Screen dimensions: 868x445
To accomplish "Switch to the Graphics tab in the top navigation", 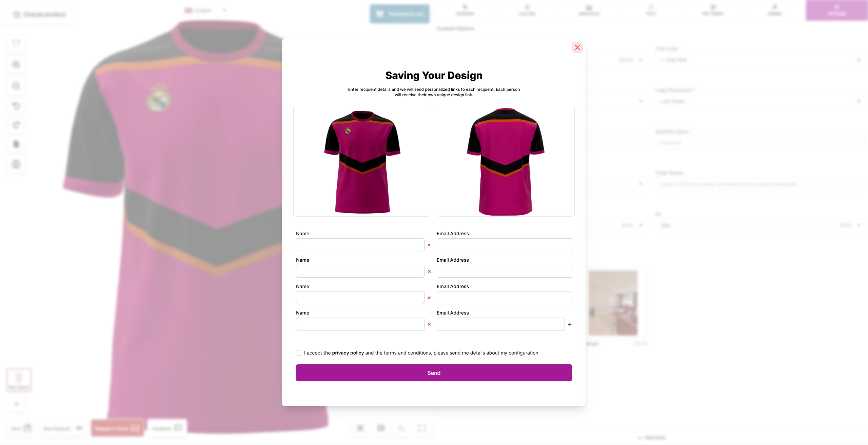I will [589, 10].
